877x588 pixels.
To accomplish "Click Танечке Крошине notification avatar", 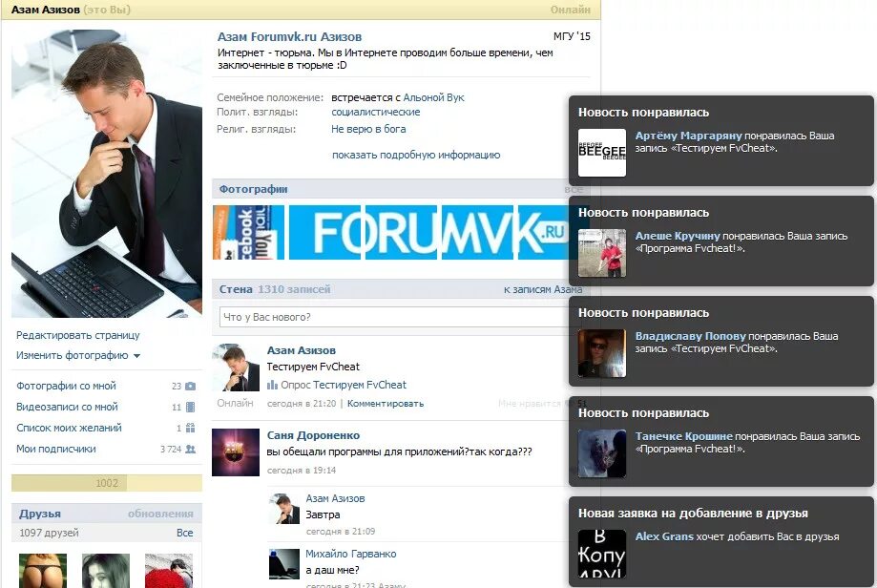I will coord(602,453).
